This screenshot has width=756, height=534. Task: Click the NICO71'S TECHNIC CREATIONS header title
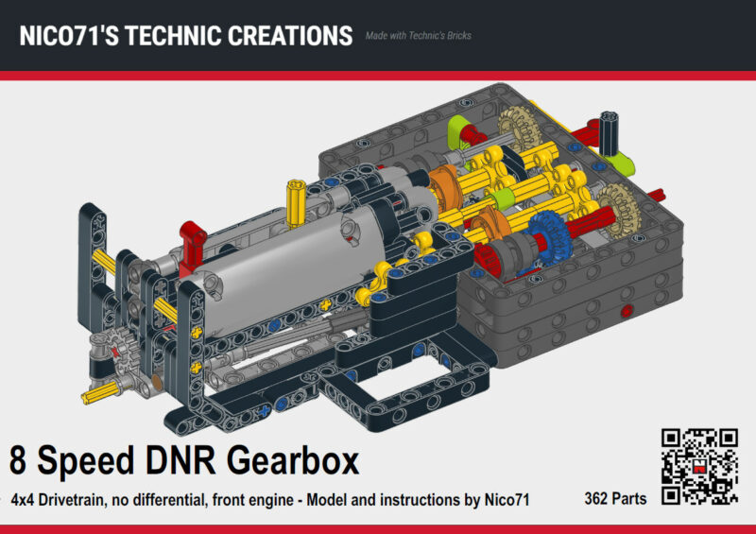[186, 36]
